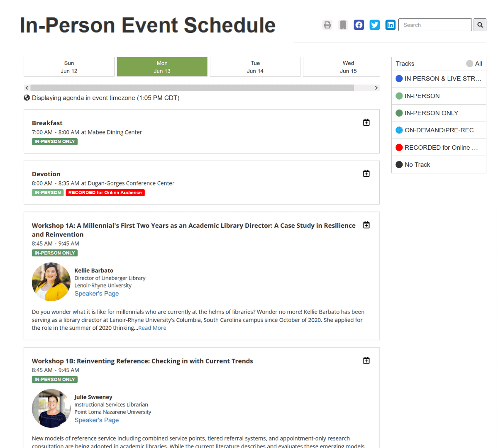Toggle the IN-PERSON ONLY track filter
This screenshot has height=448, width=498.
coord(431,113)
